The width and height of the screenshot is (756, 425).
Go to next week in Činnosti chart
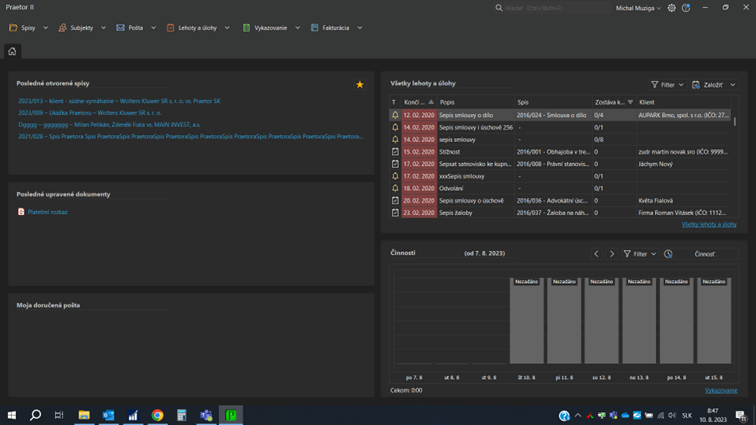pos(612,254)
